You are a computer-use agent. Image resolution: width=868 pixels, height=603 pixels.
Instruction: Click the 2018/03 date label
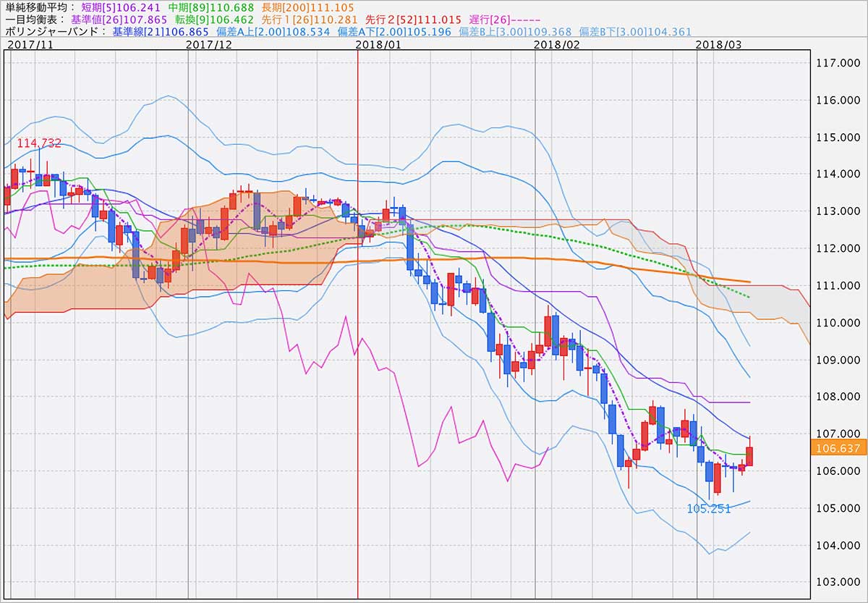[718, 44]
